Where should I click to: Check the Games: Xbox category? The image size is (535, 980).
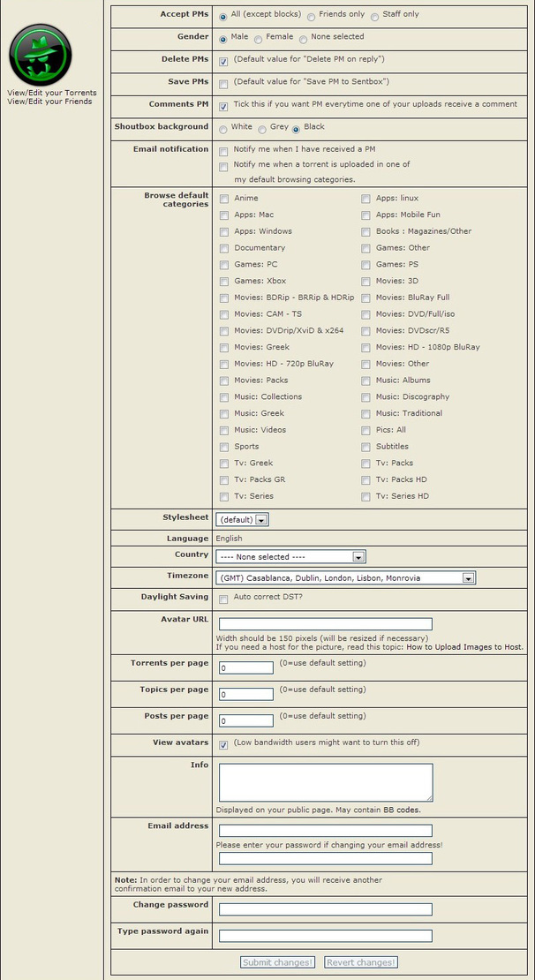click(x=223, y=282)
